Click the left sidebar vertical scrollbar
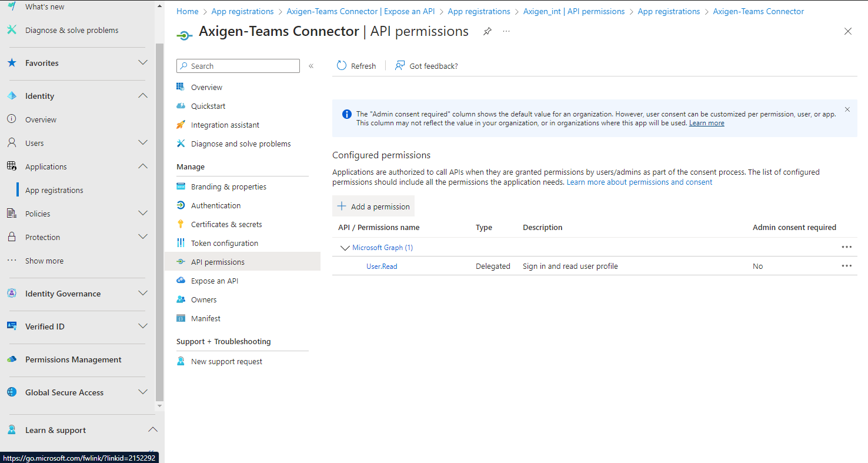 [159, 224]
